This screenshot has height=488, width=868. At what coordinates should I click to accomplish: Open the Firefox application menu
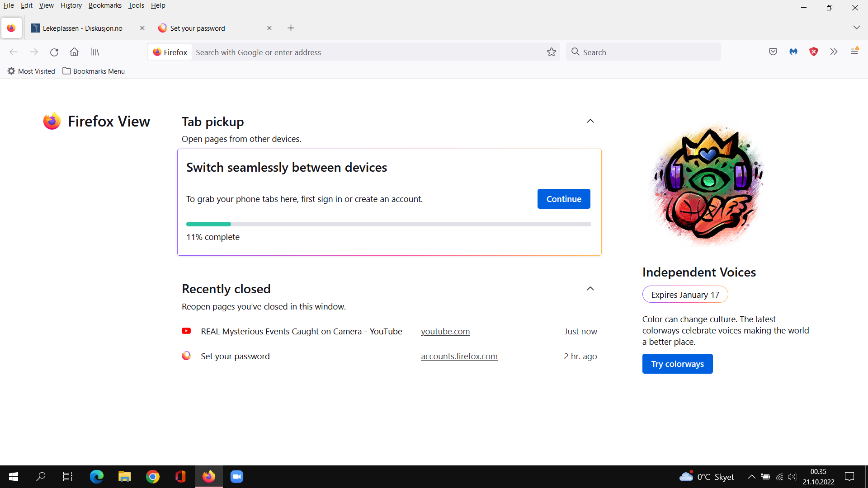854,51
